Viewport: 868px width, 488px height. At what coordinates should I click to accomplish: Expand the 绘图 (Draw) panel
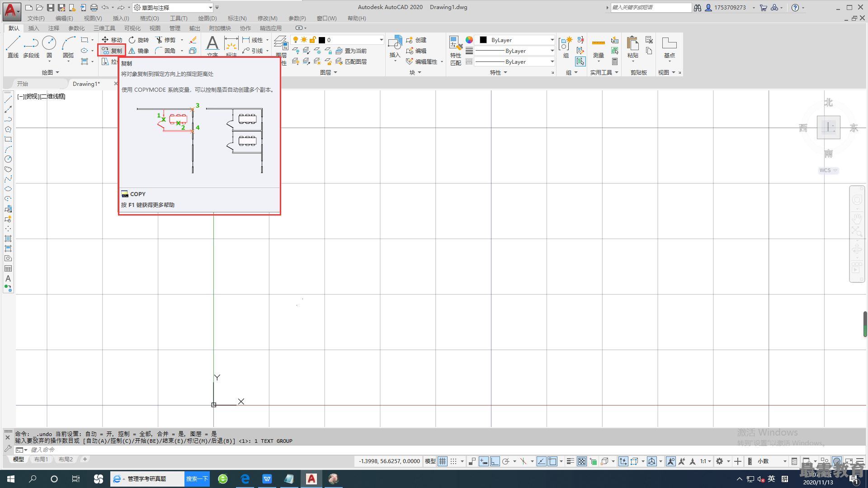click(x=50, y=72)
